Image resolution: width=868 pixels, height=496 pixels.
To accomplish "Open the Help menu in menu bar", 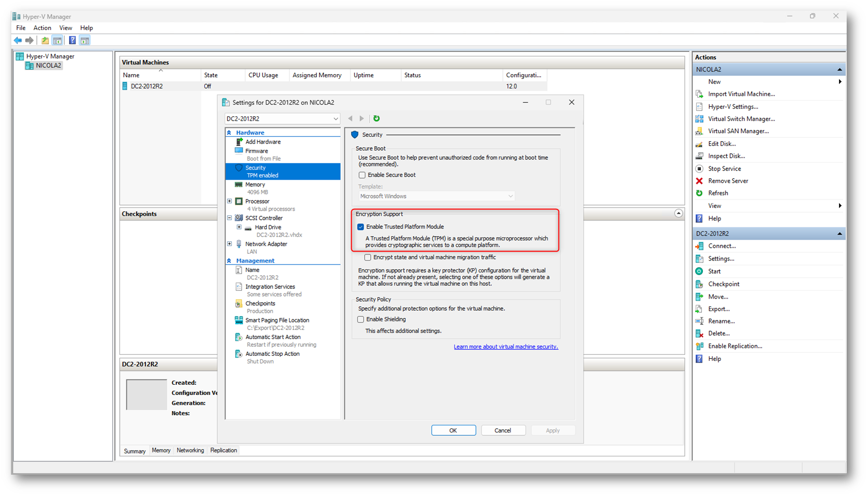I will [x=86, y=28].
